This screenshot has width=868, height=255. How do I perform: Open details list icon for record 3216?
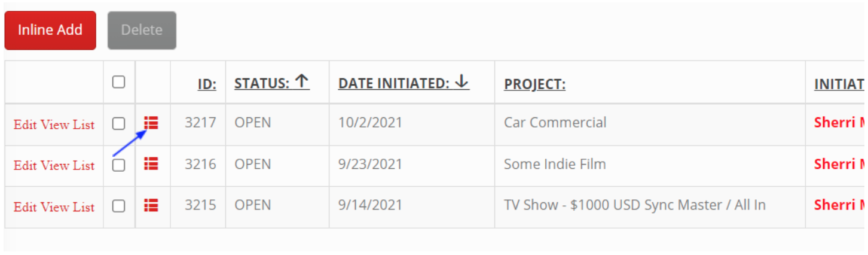pos(152,163)
